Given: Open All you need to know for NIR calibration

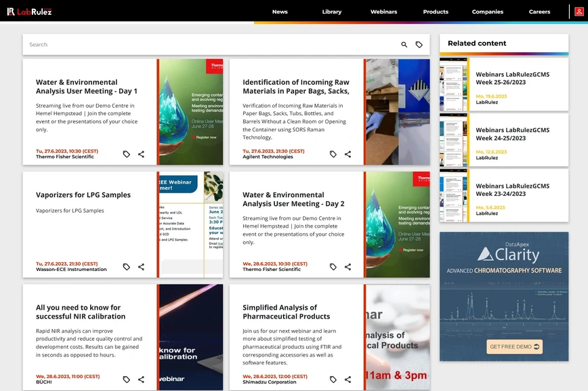Looking at the screenshot, I should pos(81,312).
